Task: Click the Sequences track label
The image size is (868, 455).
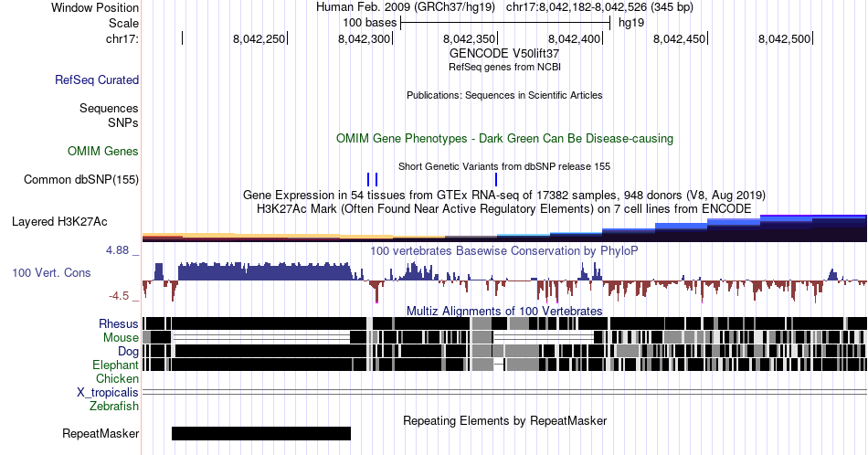Action: coord(109,108)
